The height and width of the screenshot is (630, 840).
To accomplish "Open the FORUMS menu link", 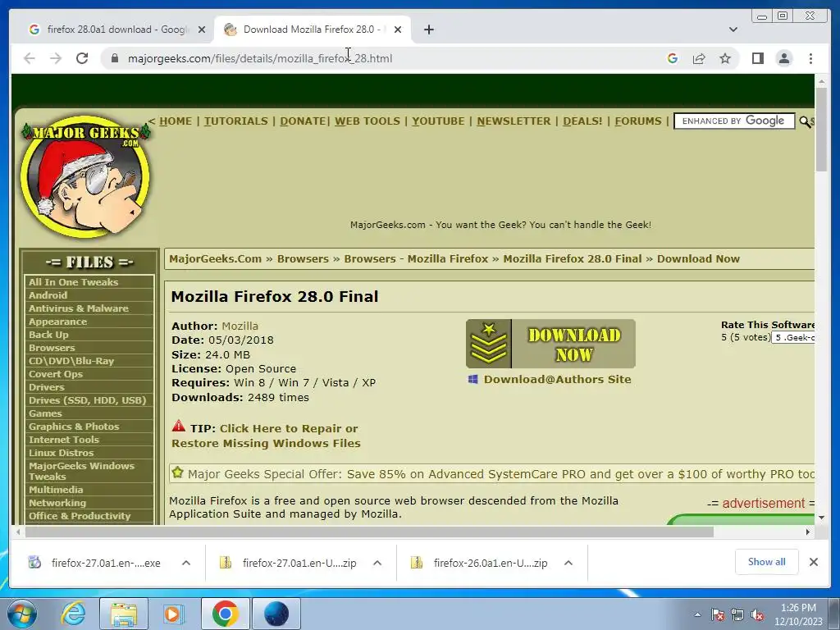I will 638,121.
